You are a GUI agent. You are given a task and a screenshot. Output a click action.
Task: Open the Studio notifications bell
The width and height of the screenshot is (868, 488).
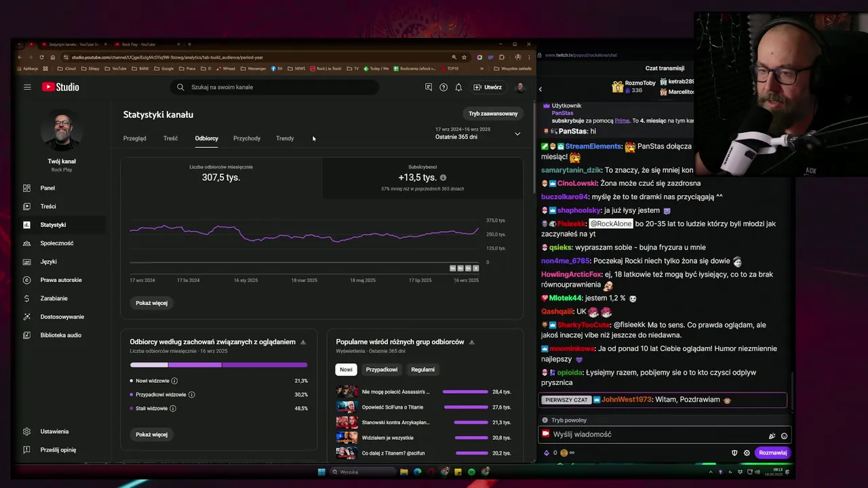pos(458,87)
